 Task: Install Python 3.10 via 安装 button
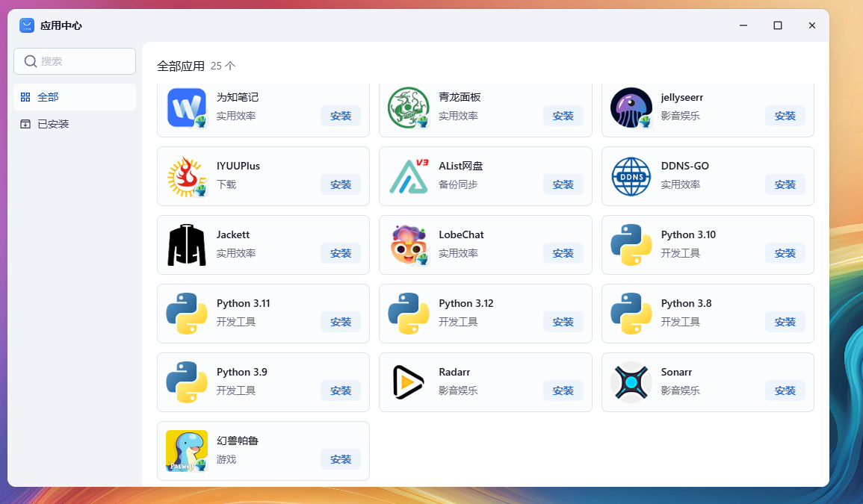click(785, 253)
